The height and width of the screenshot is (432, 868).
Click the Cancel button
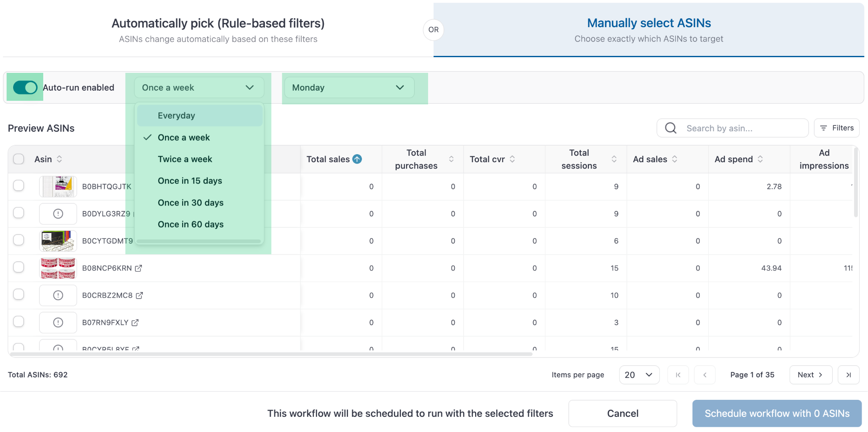[622, 413]
